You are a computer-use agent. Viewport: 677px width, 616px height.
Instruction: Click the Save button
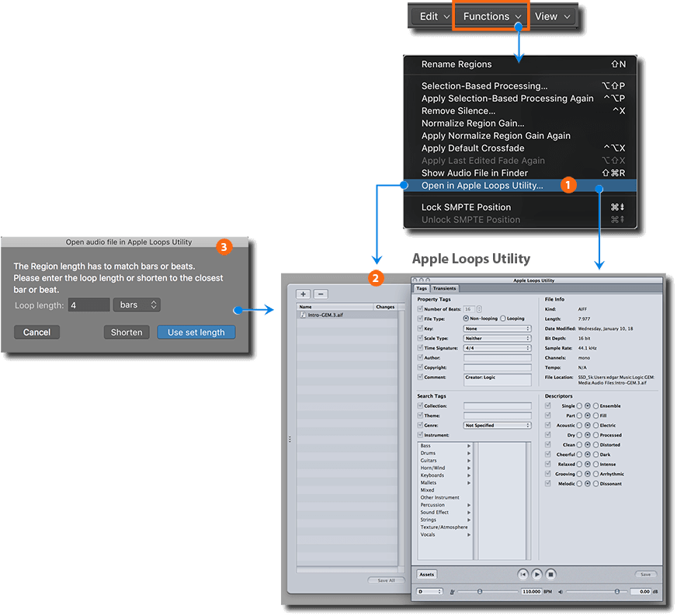(647, 575)
